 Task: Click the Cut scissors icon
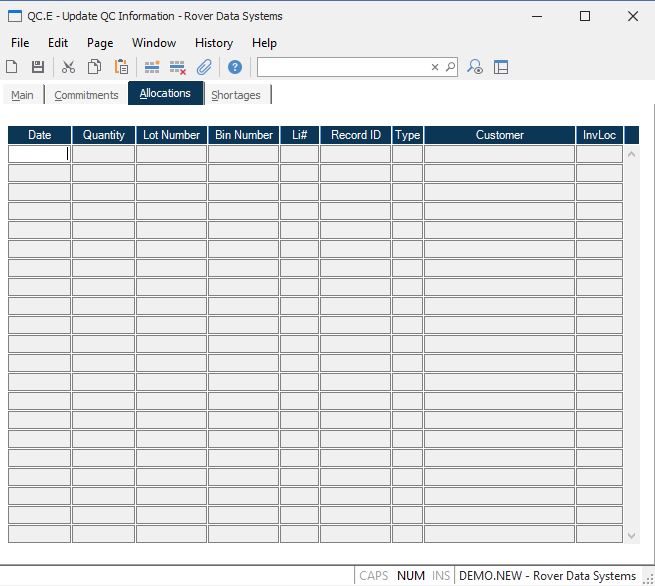(x=68, y=67)
